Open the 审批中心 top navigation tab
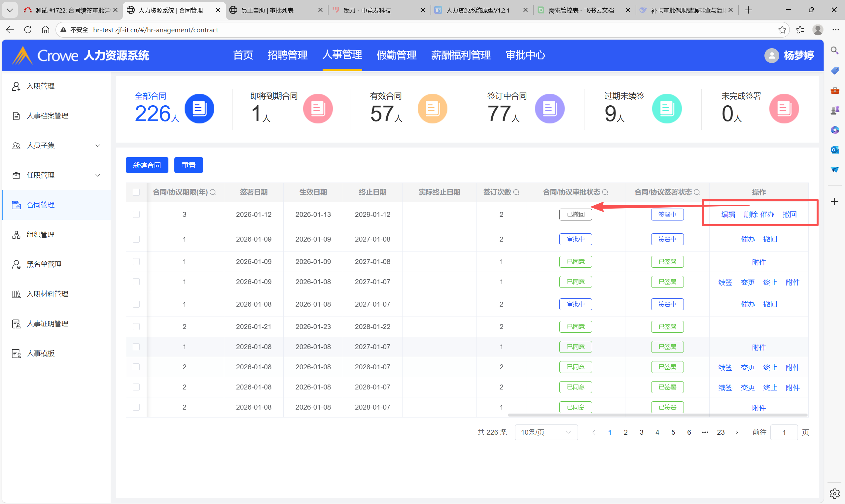This screenshot has width=845, height=504. click(x=525, y=55)
